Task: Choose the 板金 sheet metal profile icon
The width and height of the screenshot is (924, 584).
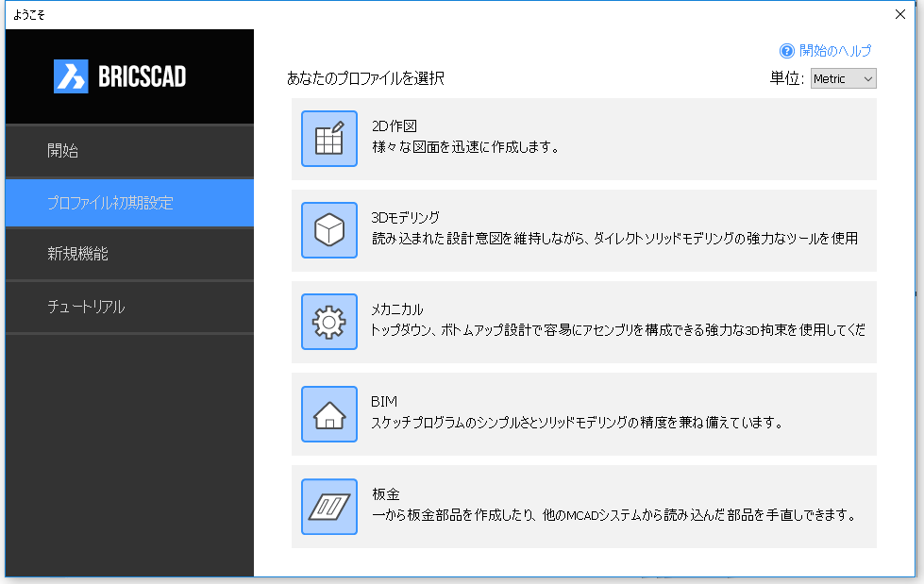Action: (329, 507)
